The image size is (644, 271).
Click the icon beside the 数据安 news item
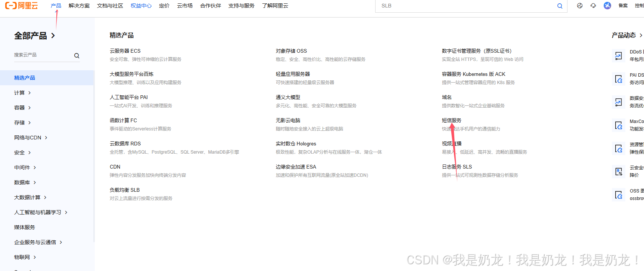pyautogui.click(x=619, y=102)
